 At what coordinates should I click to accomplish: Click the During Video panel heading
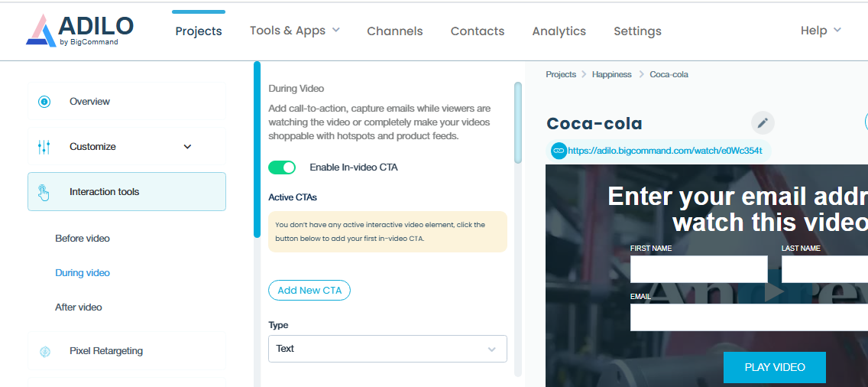(296, 88)
